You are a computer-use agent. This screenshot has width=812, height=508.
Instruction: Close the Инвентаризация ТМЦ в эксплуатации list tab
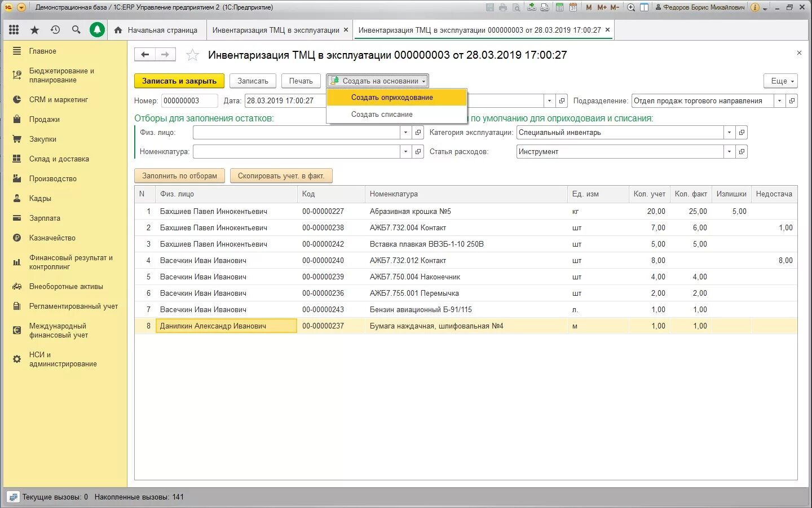(346, 30)
